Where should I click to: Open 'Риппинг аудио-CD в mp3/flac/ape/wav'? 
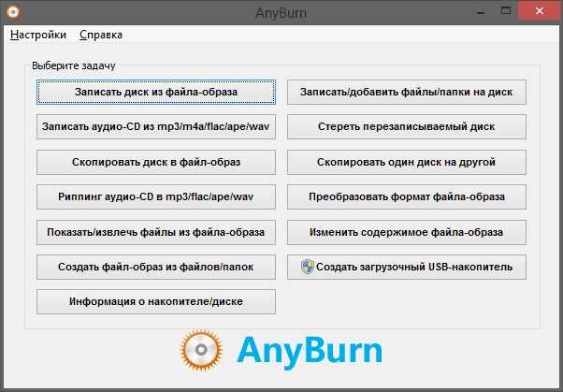156,196
